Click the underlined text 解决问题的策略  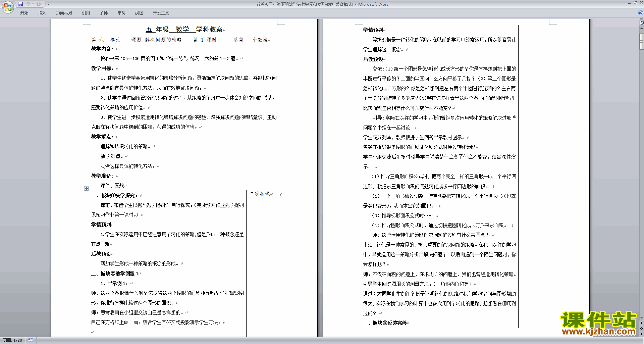click(163, 40)
